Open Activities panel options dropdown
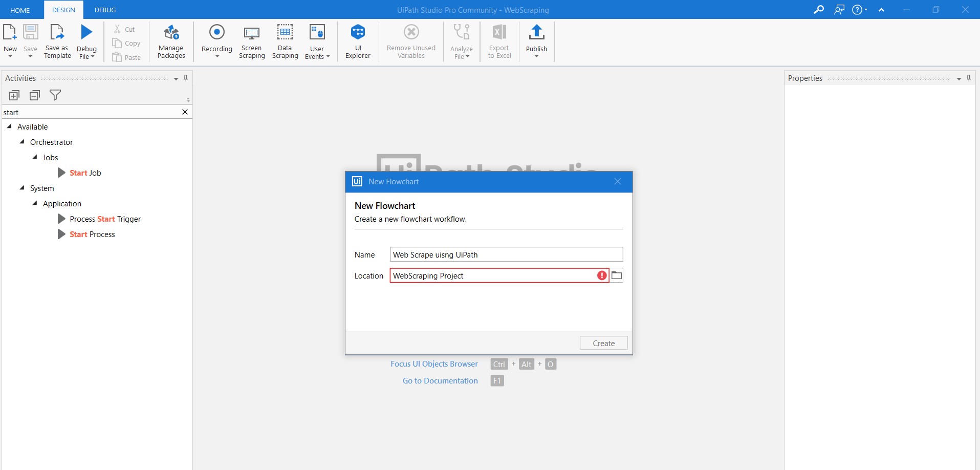 176,79
